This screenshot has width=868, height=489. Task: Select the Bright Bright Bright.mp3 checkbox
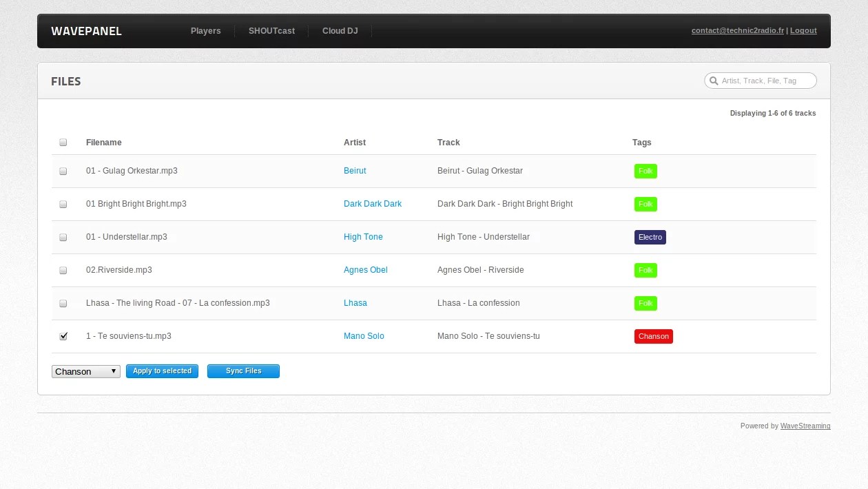click(x=63, y=204)
